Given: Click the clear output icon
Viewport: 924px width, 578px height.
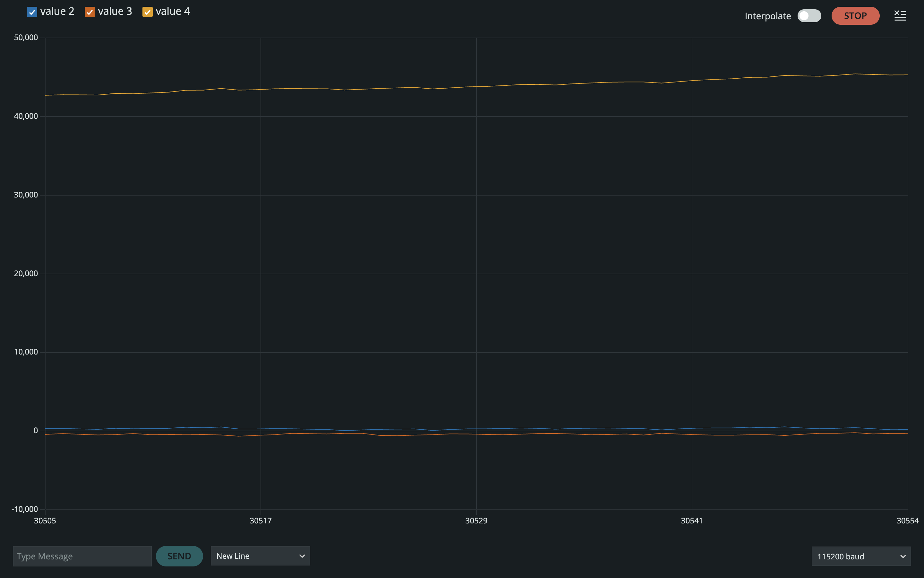Looking at the screenshot, I should (900, 16).
